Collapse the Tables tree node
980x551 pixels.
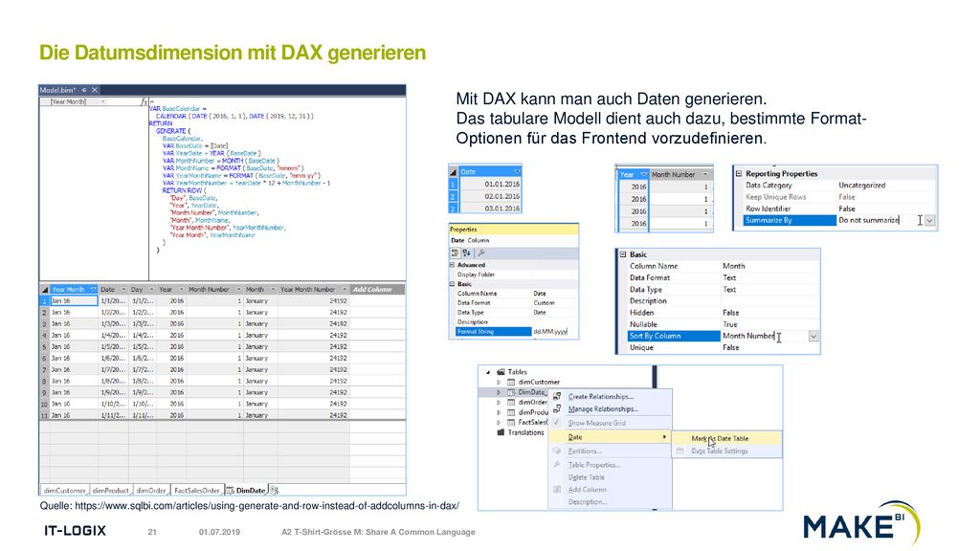tap(488, 372)
